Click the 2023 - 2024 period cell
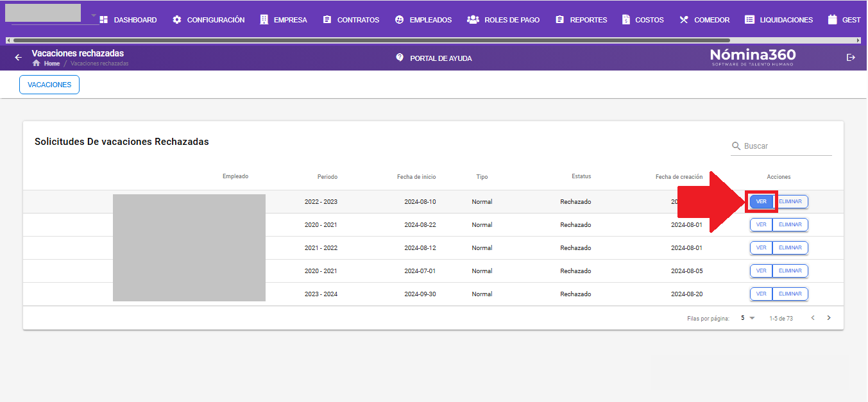Screen dimensions: 868x402 point(321,294)
